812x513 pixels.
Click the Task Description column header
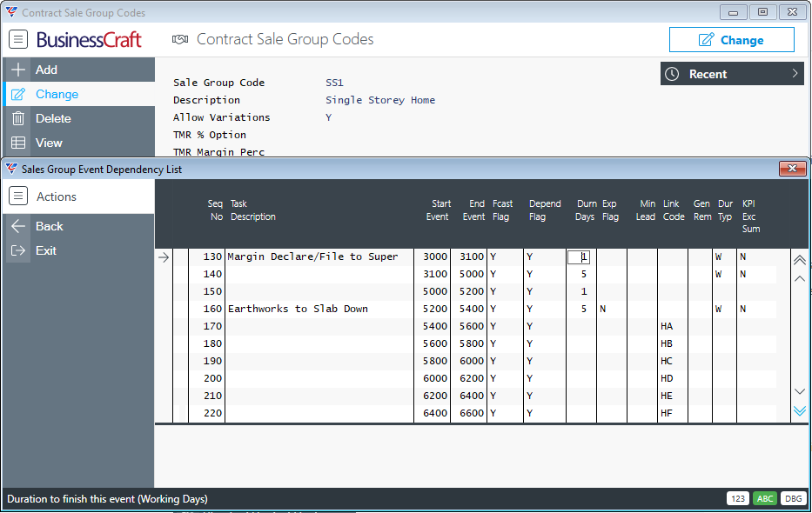(253, 210)
